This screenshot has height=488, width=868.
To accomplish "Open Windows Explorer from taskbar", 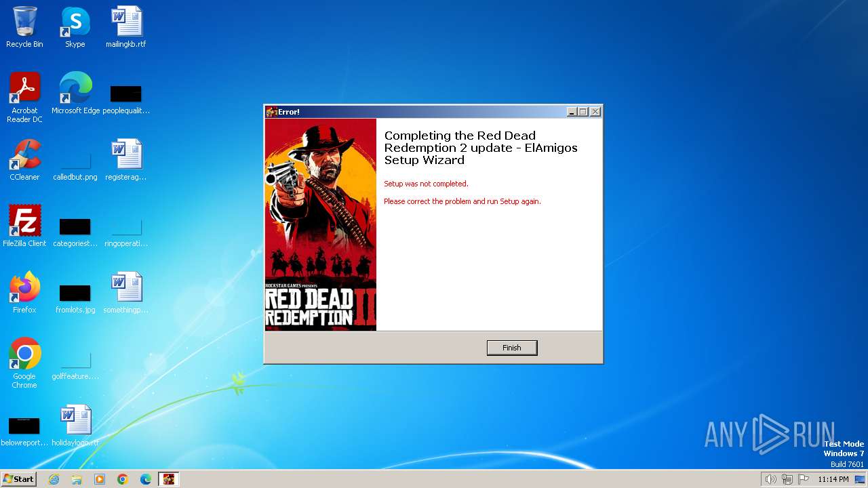I will (77, 479).
